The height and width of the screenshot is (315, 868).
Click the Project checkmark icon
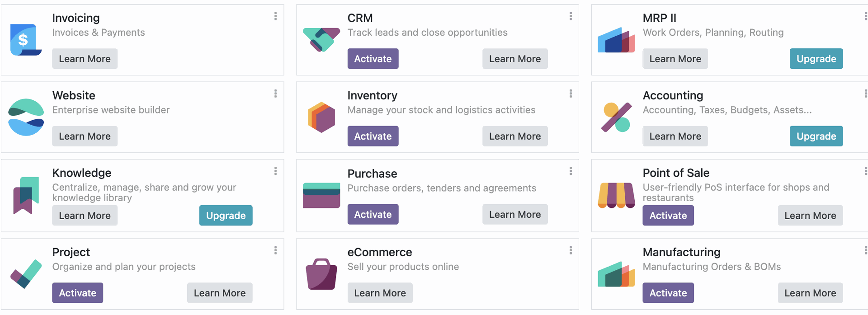[26, 274]
